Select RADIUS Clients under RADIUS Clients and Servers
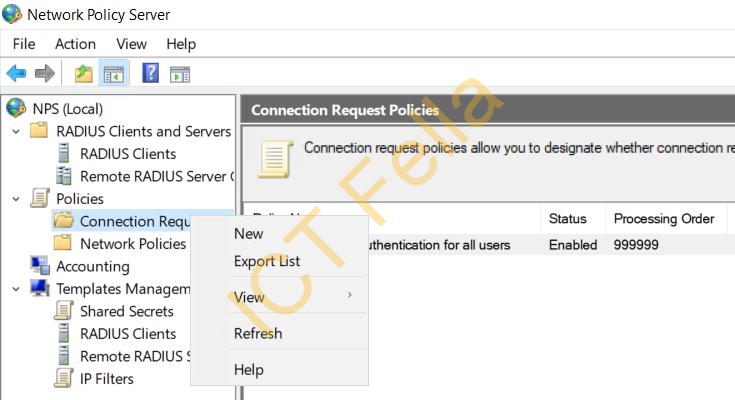Image resolution: width=735 pixels, height=400 pixels. (128, 154)
